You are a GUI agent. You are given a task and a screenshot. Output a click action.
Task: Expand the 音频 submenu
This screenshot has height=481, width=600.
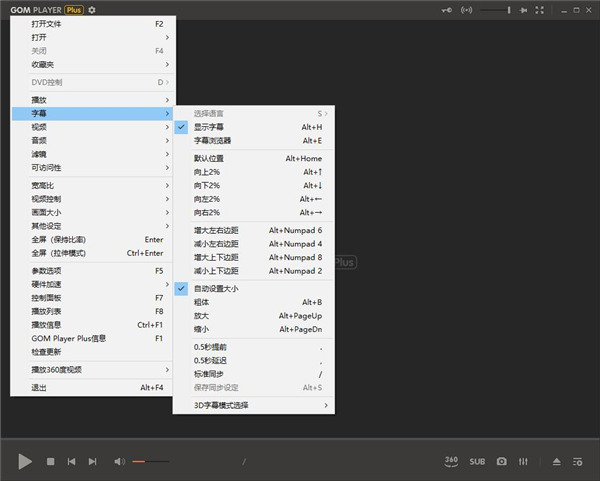(93, 140)
